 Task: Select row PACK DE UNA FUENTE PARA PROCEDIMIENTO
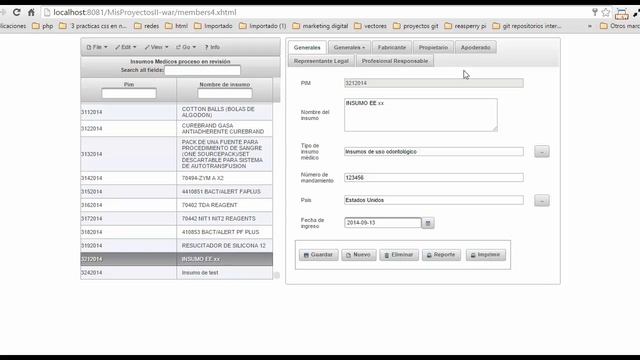tap(176, 154)
